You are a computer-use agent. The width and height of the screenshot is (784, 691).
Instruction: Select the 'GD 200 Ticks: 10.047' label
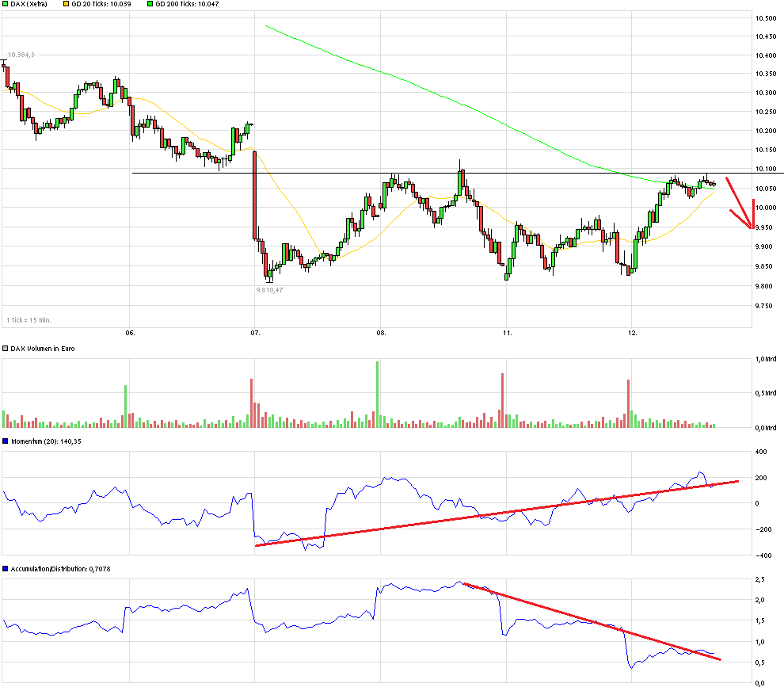tap(187, 4)
